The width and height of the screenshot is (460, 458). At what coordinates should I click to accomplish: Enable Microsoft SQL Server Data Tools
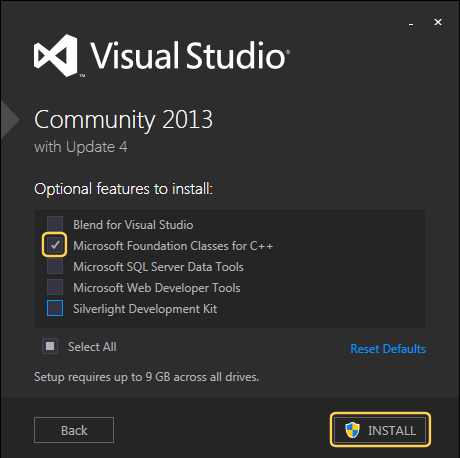pos(55,266)
